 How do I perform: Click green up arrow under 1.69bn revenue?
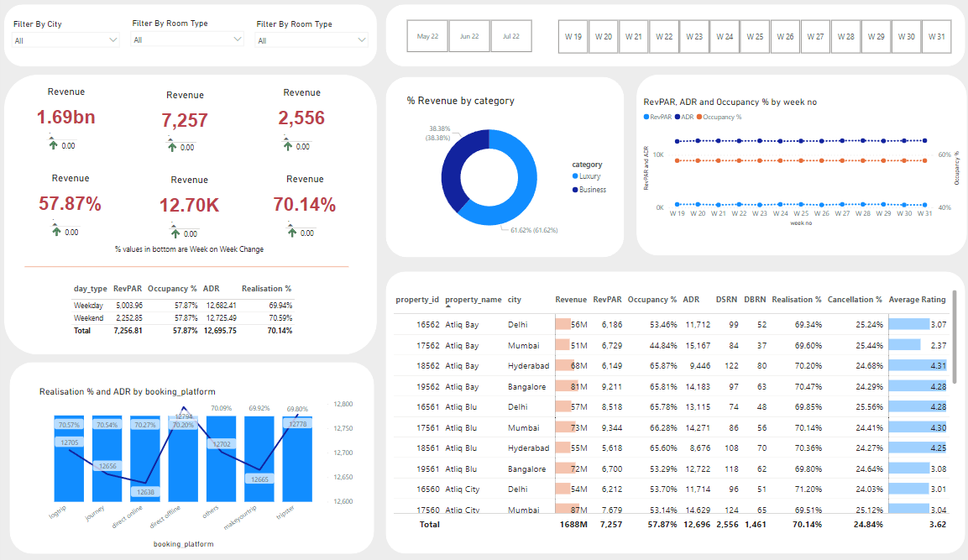tap(55, 145)
